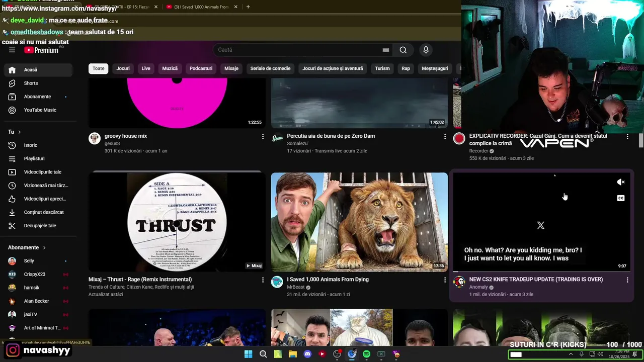Image resolution: width=644 pixels, height=362 pixels.
Task: Open gesus8 channel avatar
Action: point(95,138)
